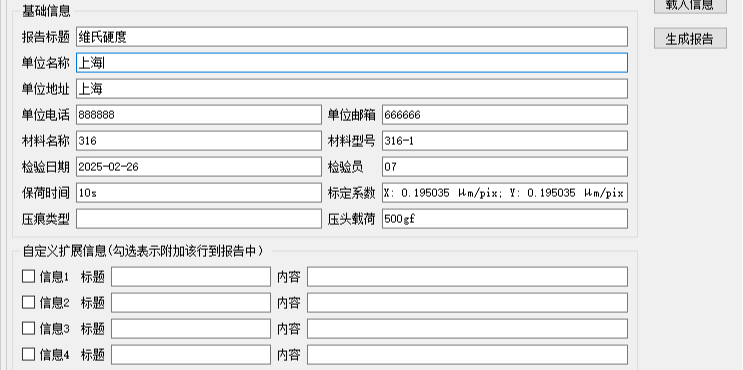Click the 标定系数 calibration field
Image resolution: width=743 pixels, height=370 pixels.
click(505, 193)
